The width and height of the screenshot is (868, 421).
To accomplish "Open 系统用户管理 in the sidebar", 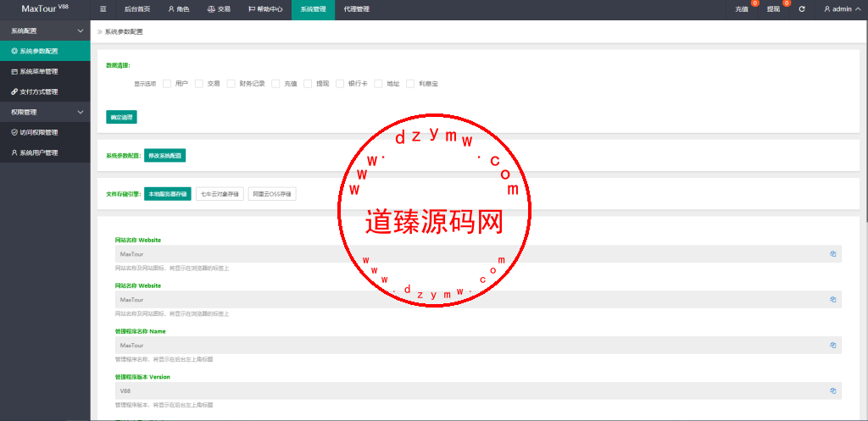I will (x=45, y=152).
